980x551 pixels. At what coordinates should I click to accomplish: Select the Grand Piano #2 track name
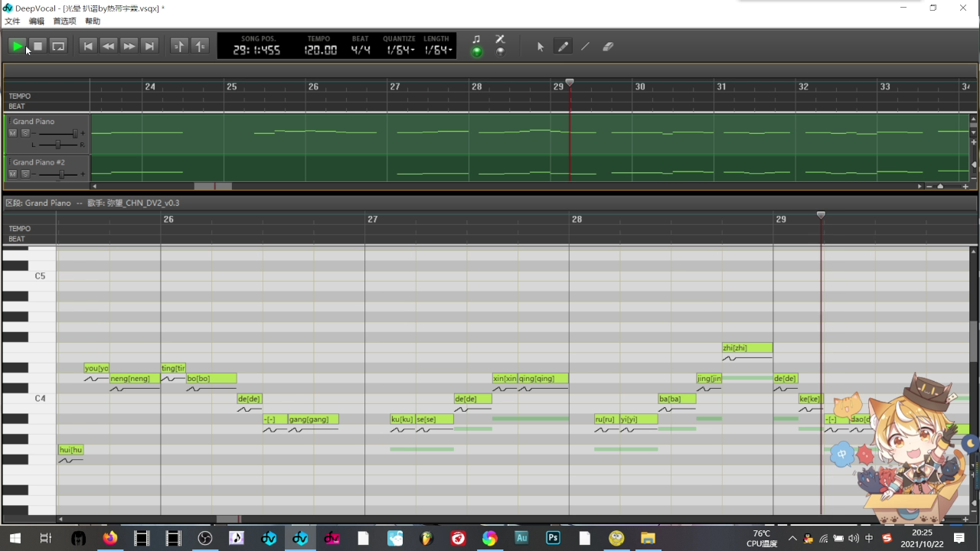click(39, 162)
